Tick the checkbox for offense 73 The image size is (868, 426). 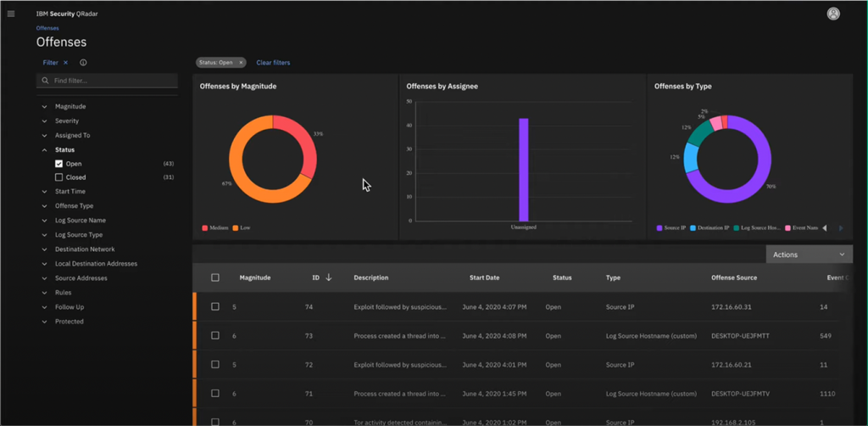[215, 335]
